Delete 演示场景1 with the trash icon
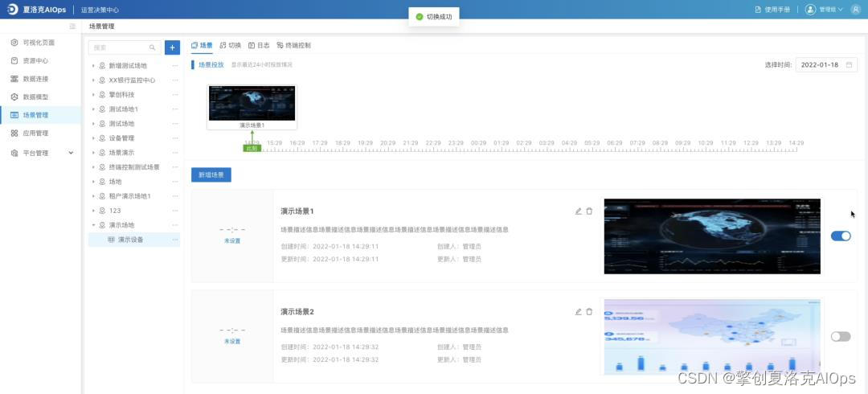The height and width of the screenshot is (394, 868). pos(589,211)
